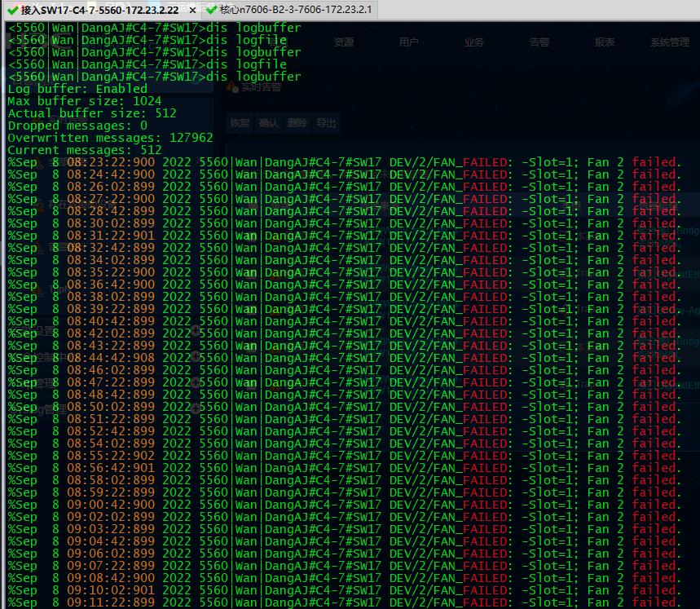Click the 08:48:42:899 timestamp in the log
700x609 pixels.
pos(111,395)
